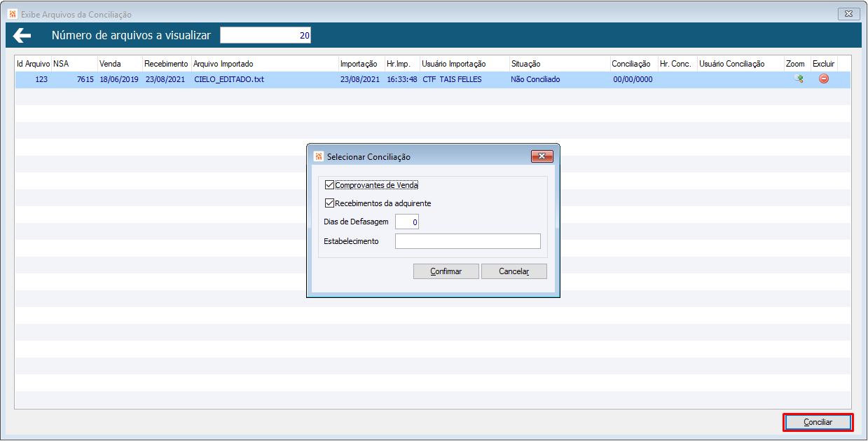The width and height of the screenshot is (868, 441).
Task: Click Arquivo Importado column header
Action: click(x=265, y=64)
